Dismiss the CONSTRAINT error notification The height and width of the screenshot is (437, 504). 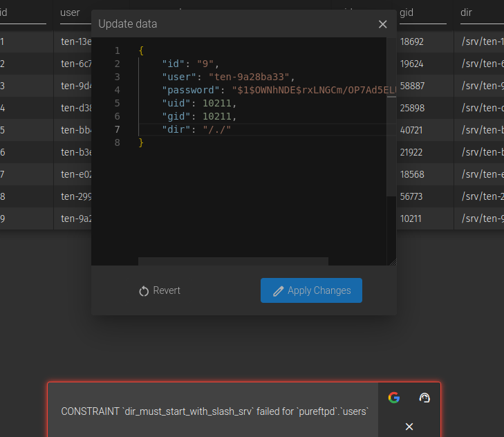tap(409, 427)
